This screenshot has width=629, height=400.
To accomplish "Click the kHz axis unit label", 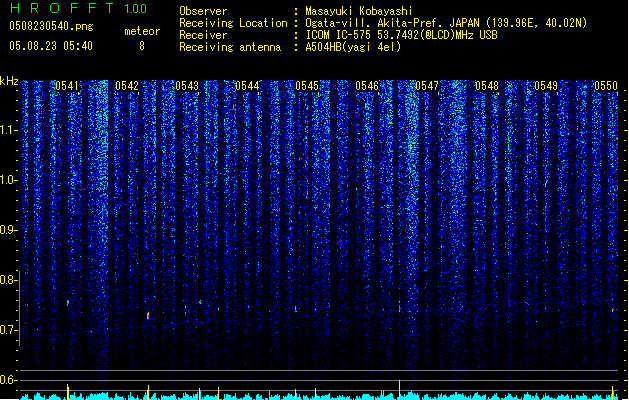I will [x=9, y=81].
